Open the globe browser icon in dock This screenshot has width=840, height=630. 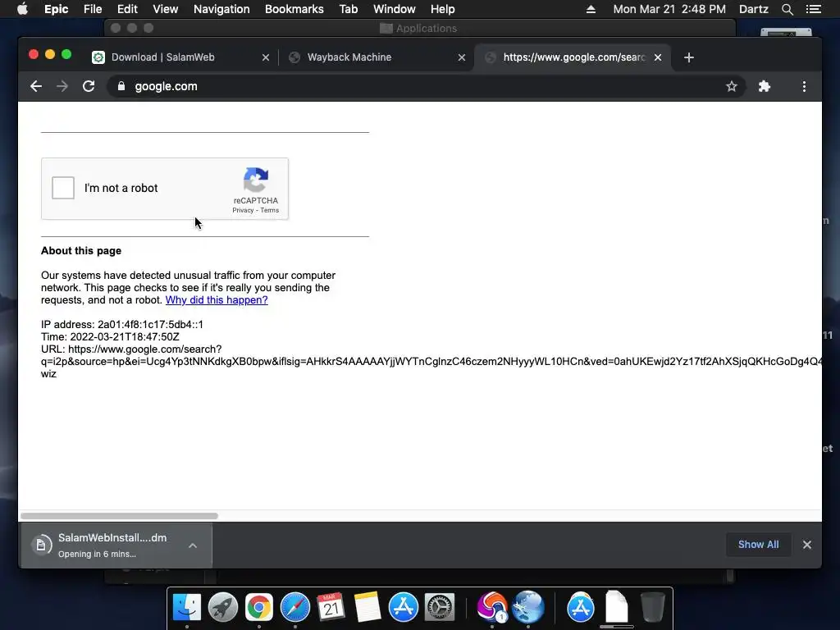click(528, 608)
